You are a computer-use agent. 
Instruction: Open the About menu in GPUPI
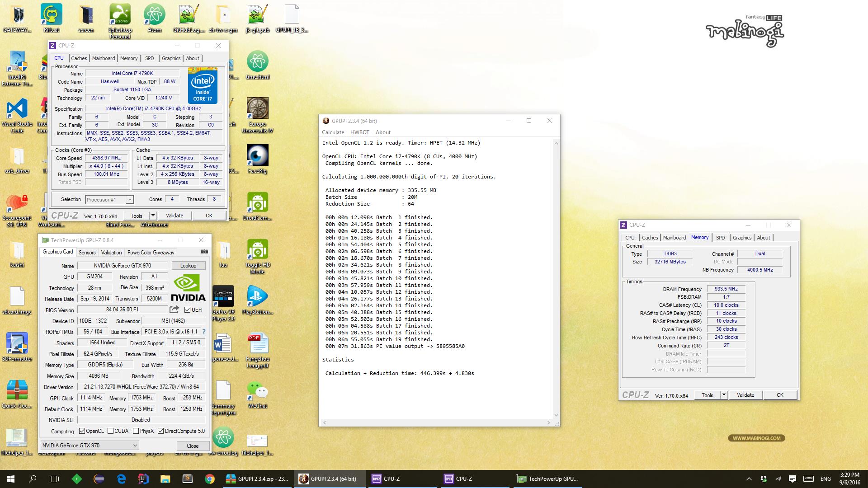383,132
